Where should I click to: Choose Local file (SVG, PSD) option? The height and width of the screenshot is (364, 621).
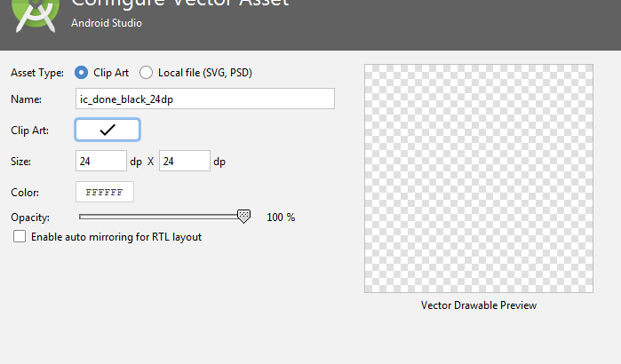pos(146,72)
